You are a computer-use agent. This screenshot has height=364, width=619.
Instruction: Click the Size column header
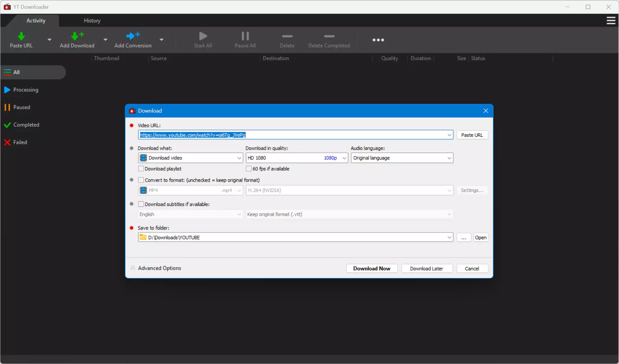(x=461, y=58)
